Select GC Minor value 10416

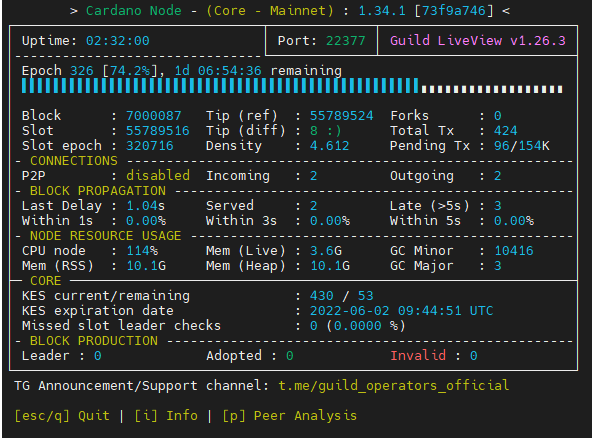pos(514,251)
